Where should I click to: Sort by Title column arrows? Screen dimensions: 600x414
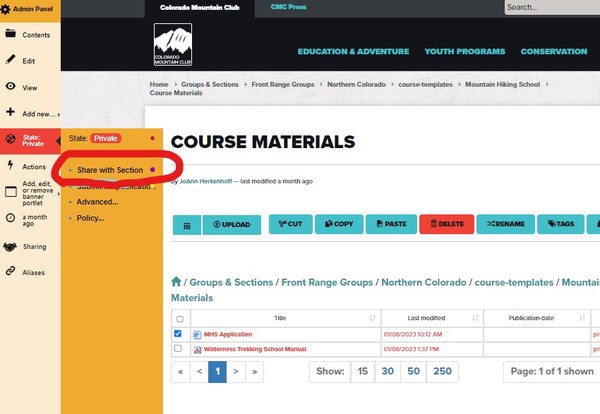coord(373,318)
